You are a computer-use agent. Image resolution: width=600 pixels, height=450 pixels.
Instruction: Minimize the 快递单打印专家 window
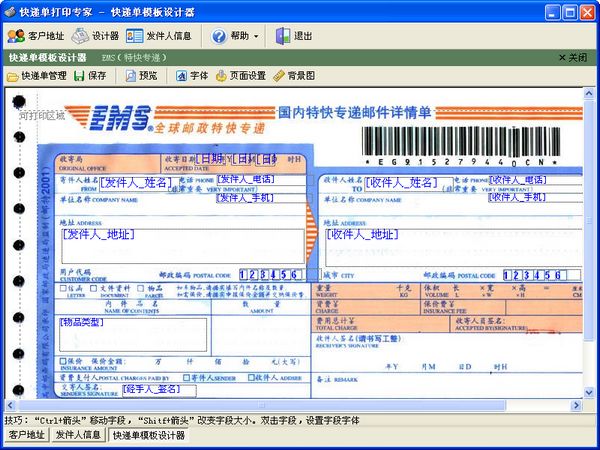click(552, 13)
